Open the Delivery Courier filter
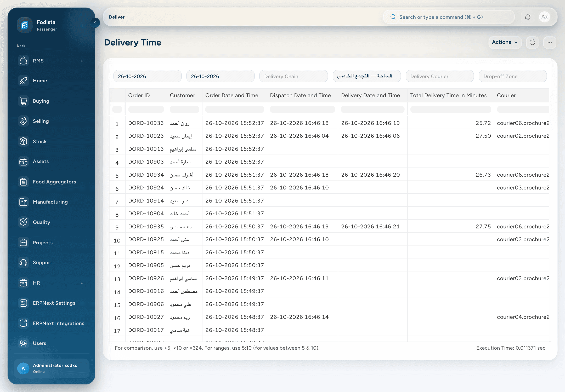565x392 pixels. pos(439,76)
